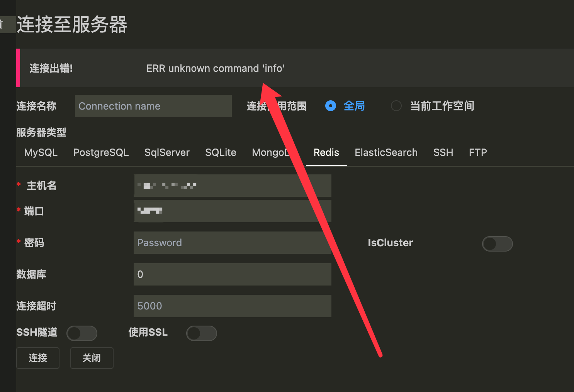
Task: Click the 连接 button to connect
Action: (37, 358)
